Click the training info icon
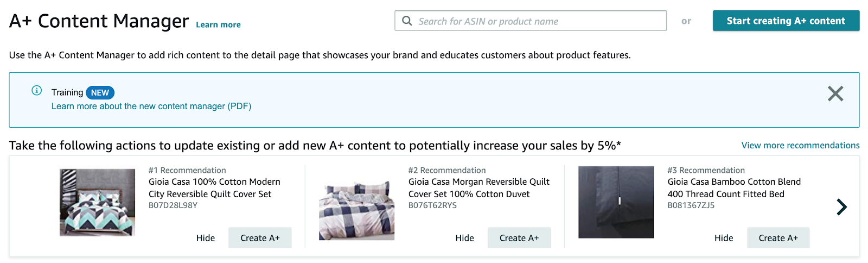868x263 pixels. tap(37, 91)
